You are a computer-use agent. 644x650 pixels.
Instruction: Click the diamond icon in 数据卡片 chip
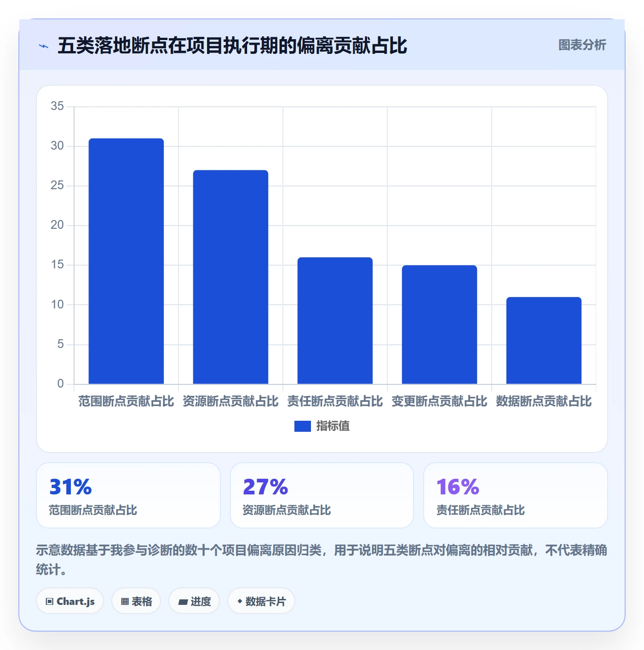coord(240,601)
